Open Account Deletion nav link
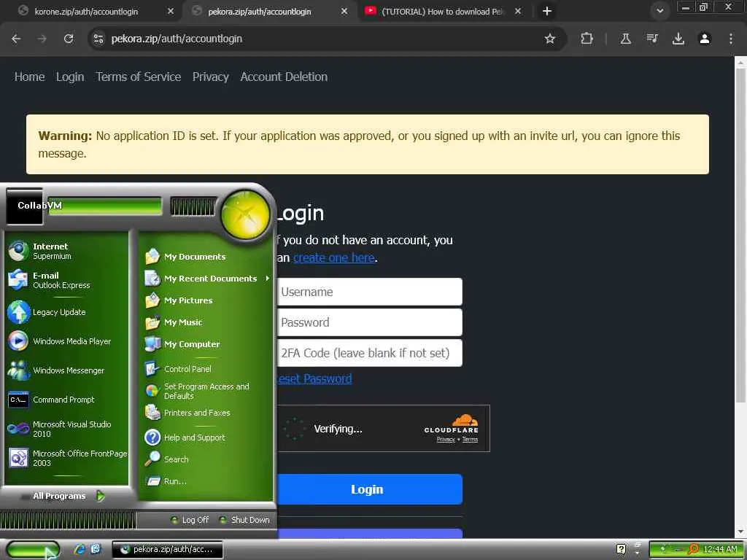 (x=284, y=77)
